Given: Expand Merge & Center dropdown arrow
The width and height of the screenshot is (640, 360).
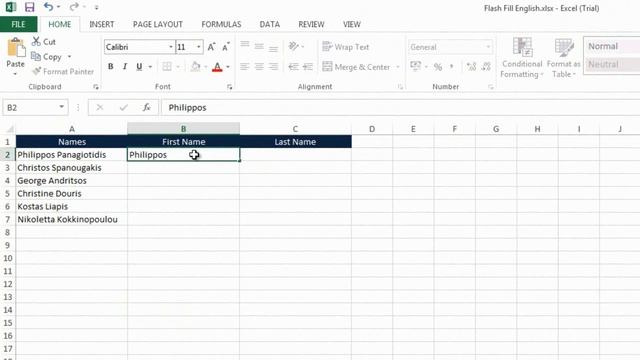Looking at the screenshot, I should pyautogui.click(x=398, y=67).
